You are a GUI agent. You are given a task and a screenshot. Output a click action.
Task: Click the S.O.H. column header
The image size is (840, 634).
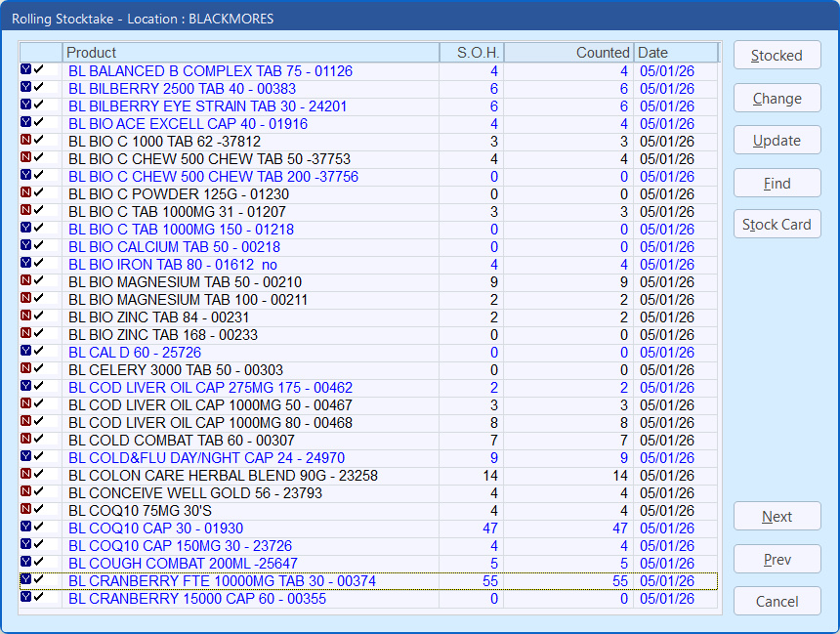tap(471, 53)
